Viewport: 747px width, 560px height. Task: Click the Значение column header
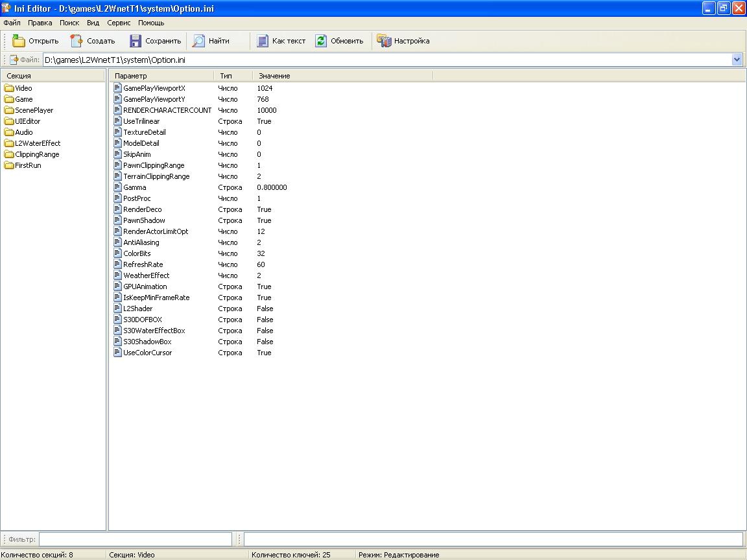click(x=274, y=76)
